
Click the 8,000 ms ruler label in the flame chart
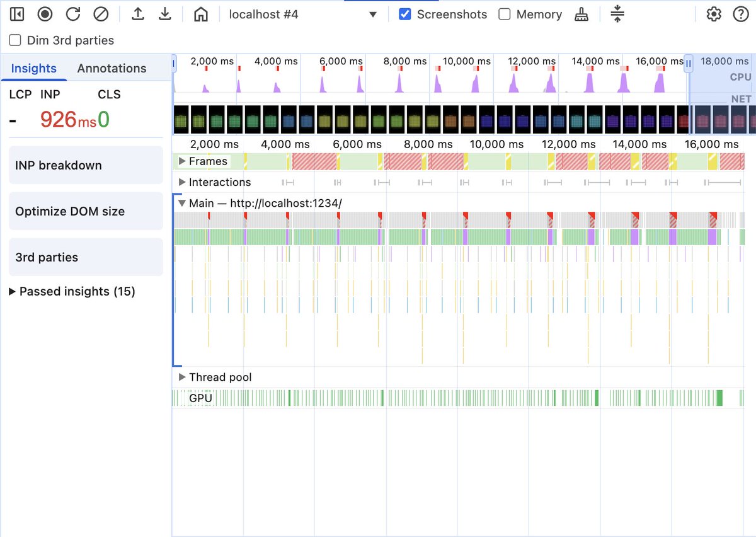429,144
